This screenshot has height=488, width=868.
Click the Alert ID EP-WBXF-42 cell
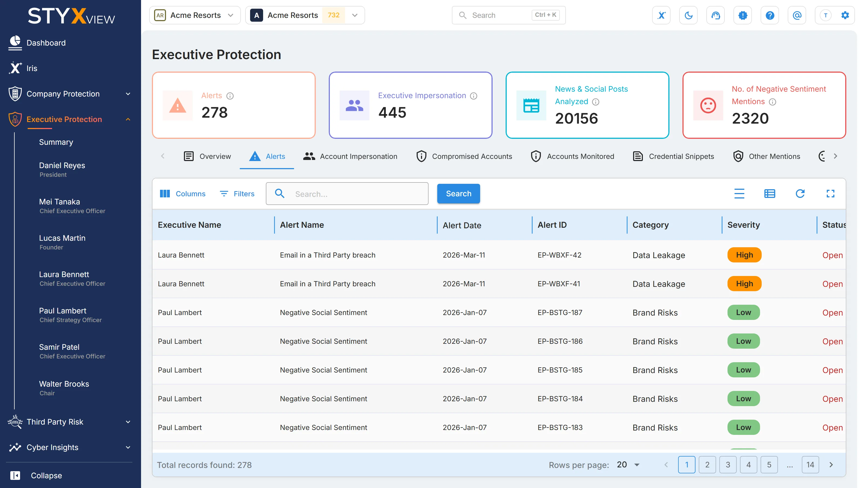click(x=559, y=255)
